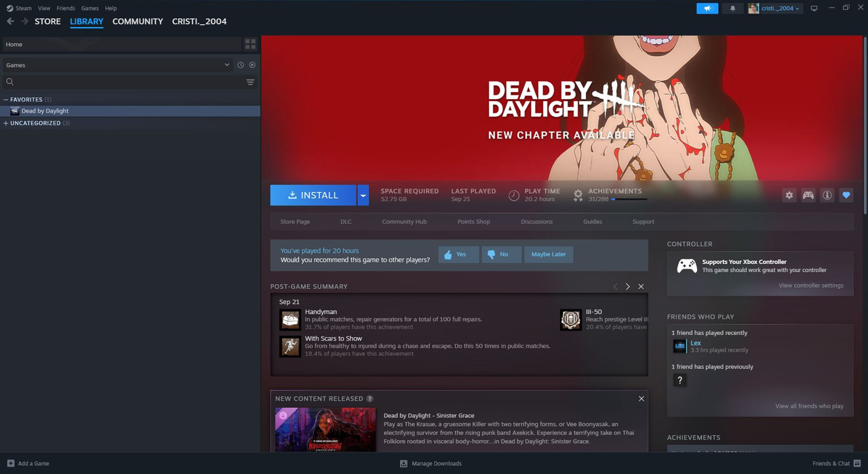Click the Maybe Later button
Screen dimensions: 868x474
pyautogui.click(x=549, y=254)
